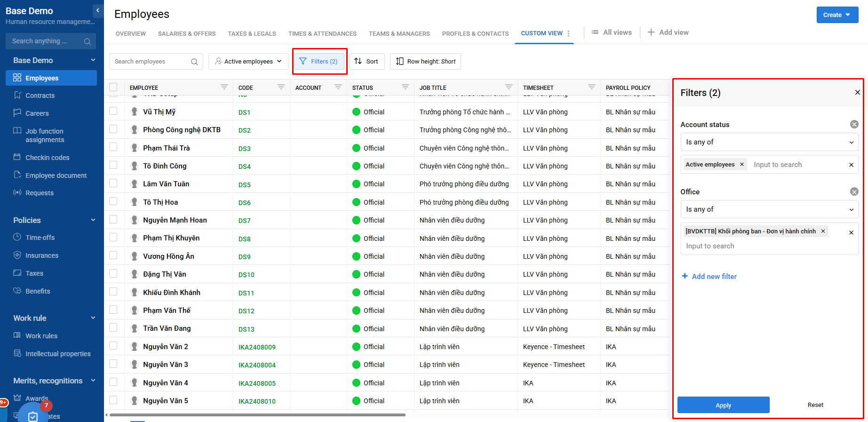This screenshot has width=868, height=422.
Task: Click the search magnifier in sidebar search
Action: 87,41
